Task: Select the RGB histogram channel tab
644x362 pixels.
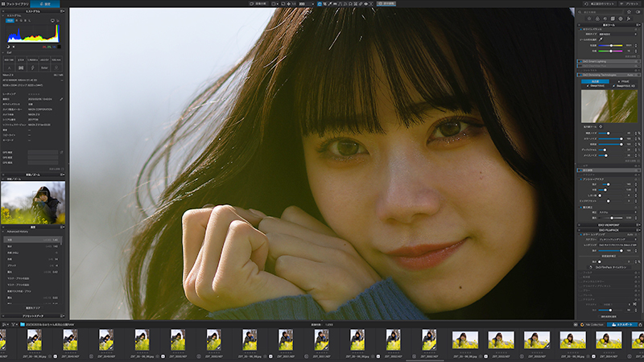Action: click(x=10, y=21)
